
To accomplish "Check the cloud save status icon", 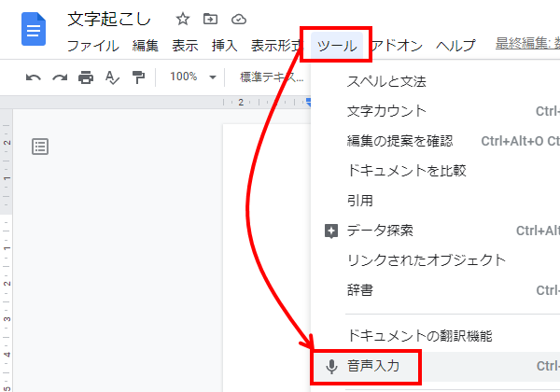I will 238,19.
